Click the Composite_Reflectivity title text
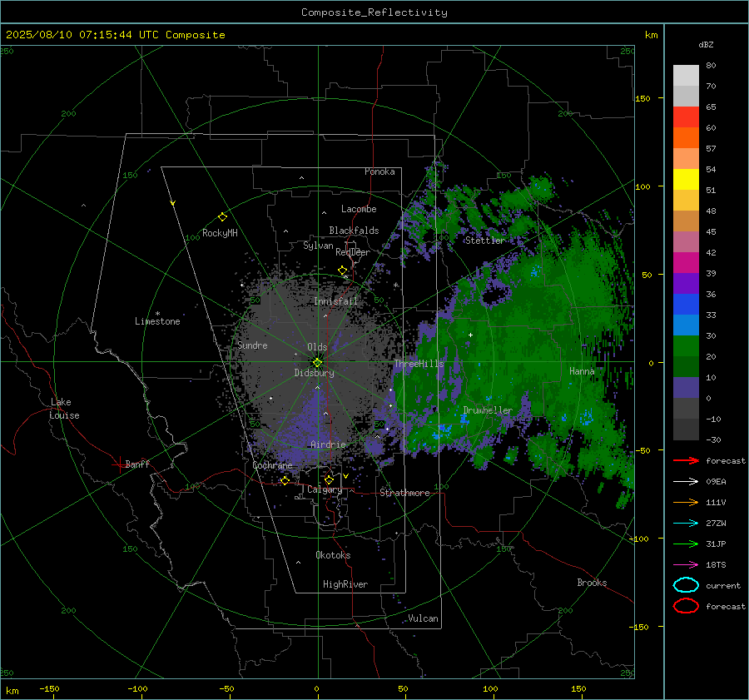This screenshot has height=700, width=749. tap(374, 12)
